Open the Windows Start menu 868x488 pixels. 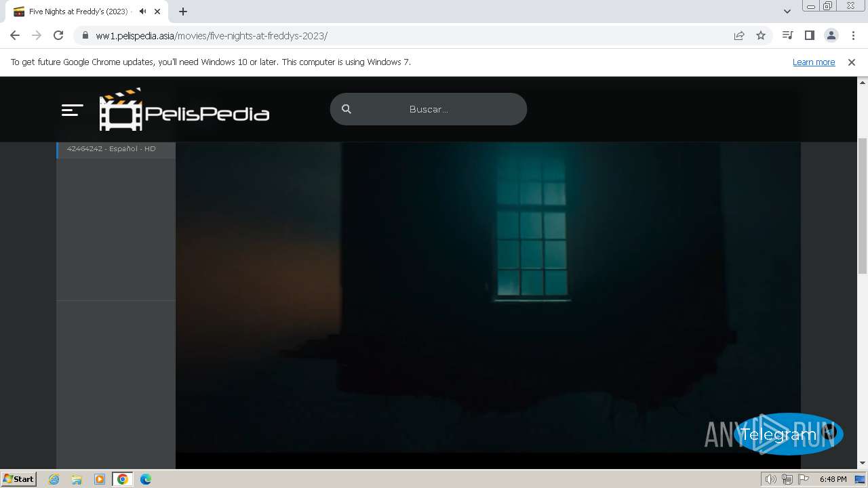point(19,479)
